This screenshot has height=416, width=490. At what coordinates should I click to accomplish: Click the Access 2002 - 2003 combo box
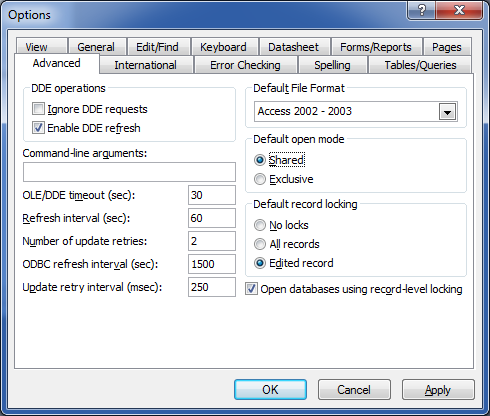pos(356,111)
